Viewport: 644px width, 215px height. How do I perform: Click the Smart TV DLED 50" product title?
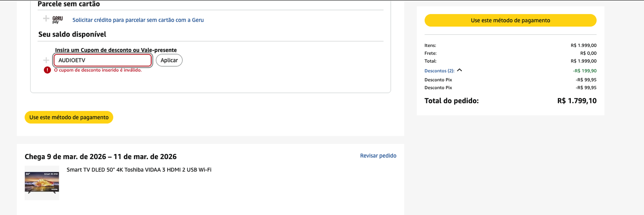[139, 169]
